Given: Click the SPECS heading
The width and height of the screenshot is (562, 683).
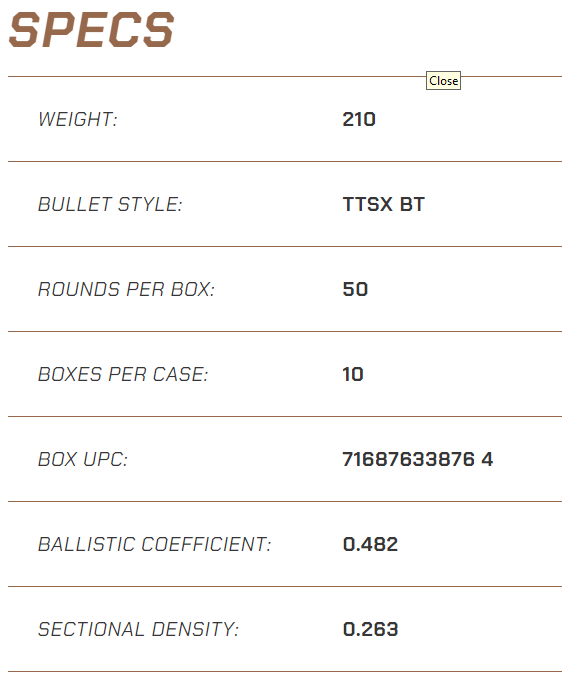Looking at the screenshot, I should click(91, 30).
